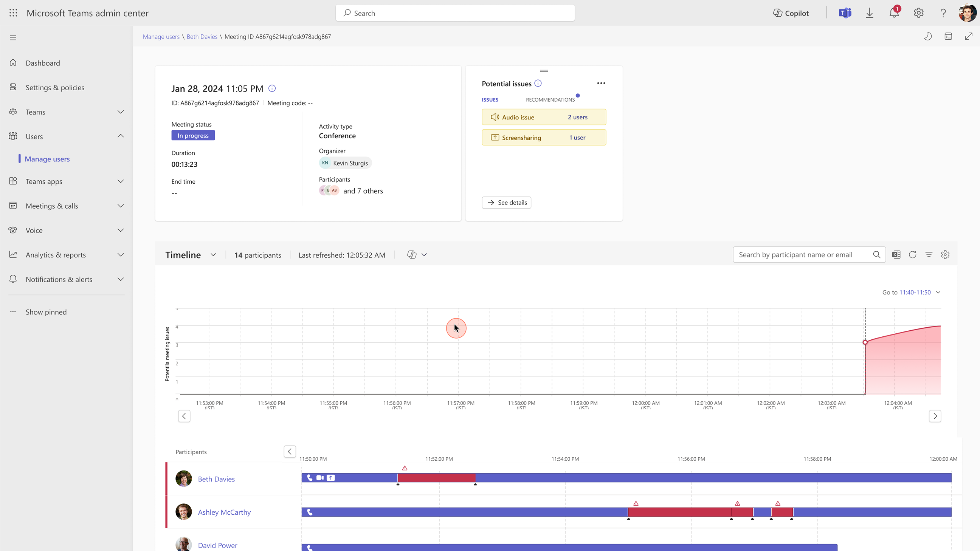This screenshot has height=551, width=980.
Task: Select Manage users in sidebar
Action: pyautogui.click(x=47, y=159)
